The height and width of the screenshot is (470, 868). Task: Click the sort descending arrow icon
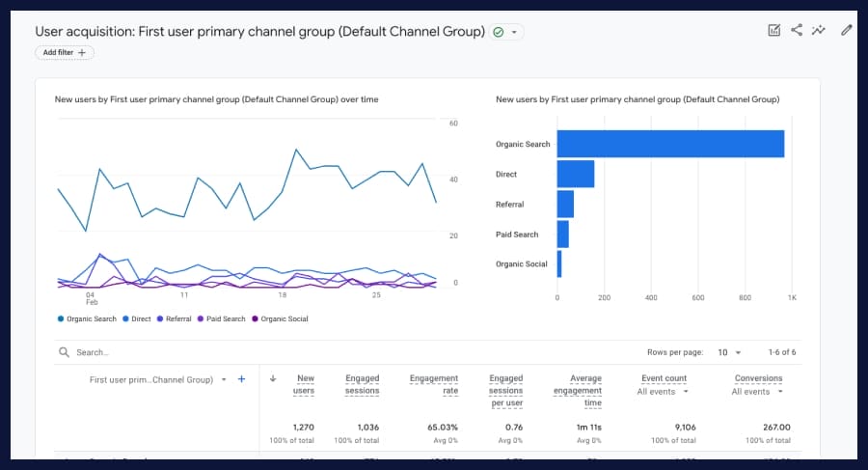point(273,379)
